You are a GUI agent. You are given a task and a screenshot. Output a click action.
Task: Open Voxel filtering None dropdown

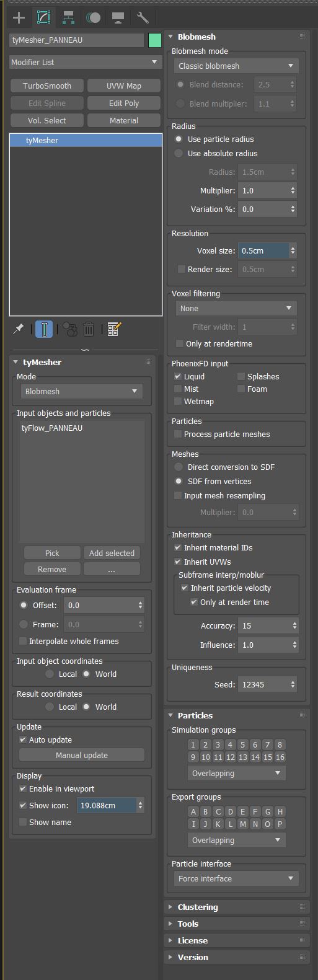(x=236, y=308)
